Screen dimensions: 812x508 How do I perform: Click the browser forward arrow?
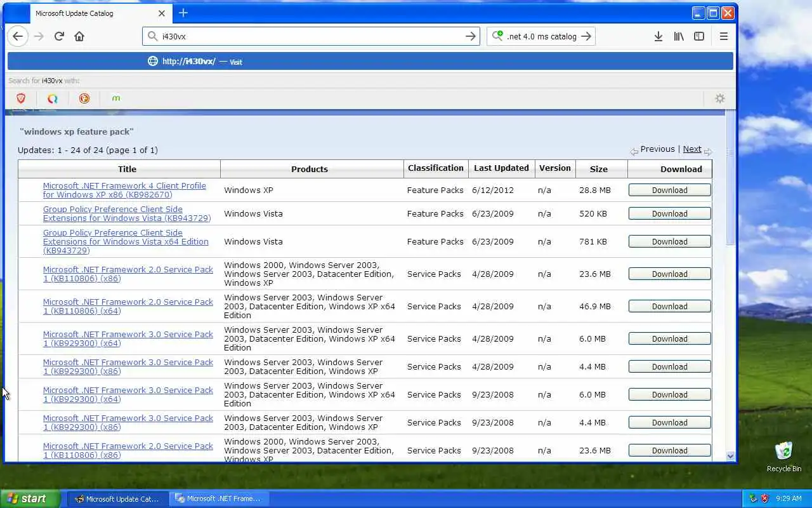coord(39,36)
